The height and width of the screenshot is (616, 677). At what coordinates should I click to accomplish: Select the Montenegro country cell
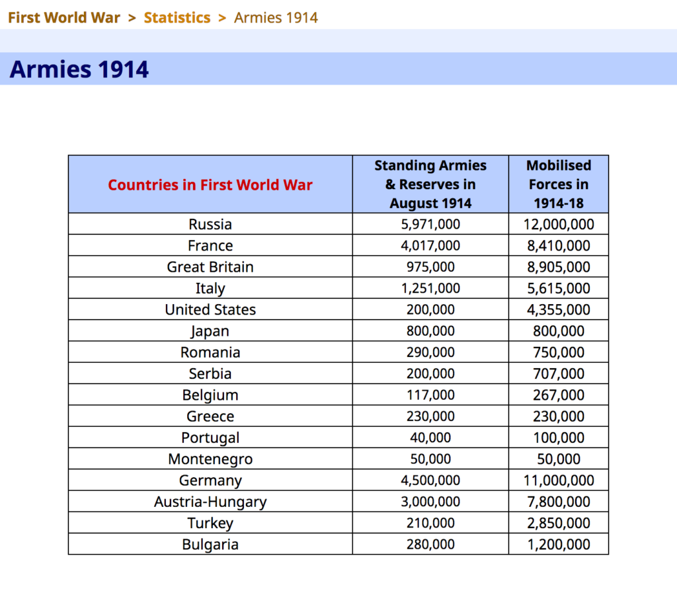pos(210,459)
